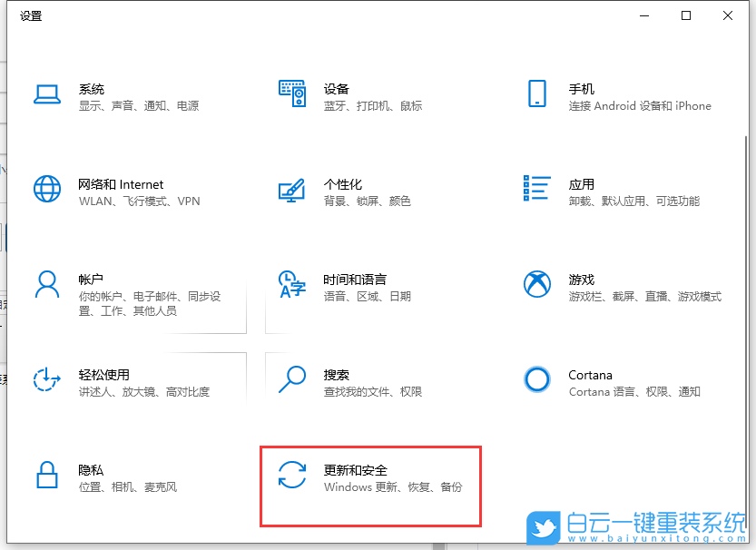Click the 时间和语言 clock icon
Viewport: 756px width, 550px height.
[291, 283]
